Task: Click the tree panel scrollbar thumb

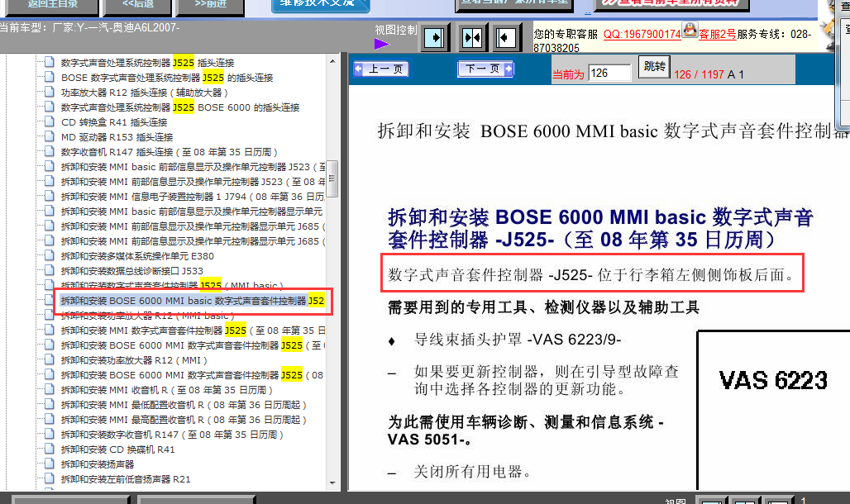Action: pos(332,178)
